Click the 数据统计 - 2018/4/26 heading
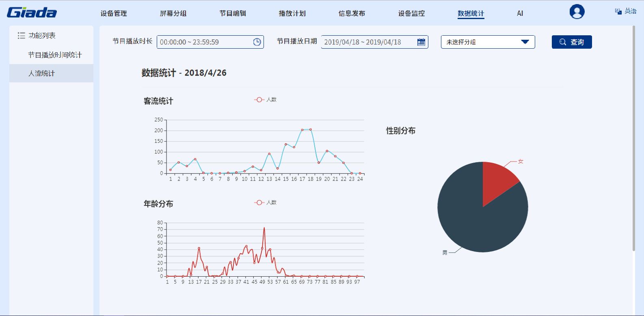 pos(184,73)
